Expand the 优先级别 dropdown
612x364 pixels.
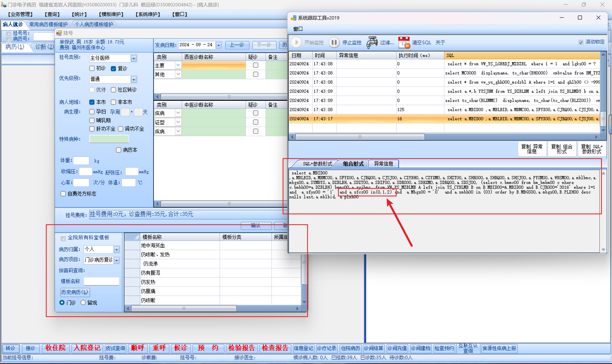pyautogui.click(x=134, y=79)
